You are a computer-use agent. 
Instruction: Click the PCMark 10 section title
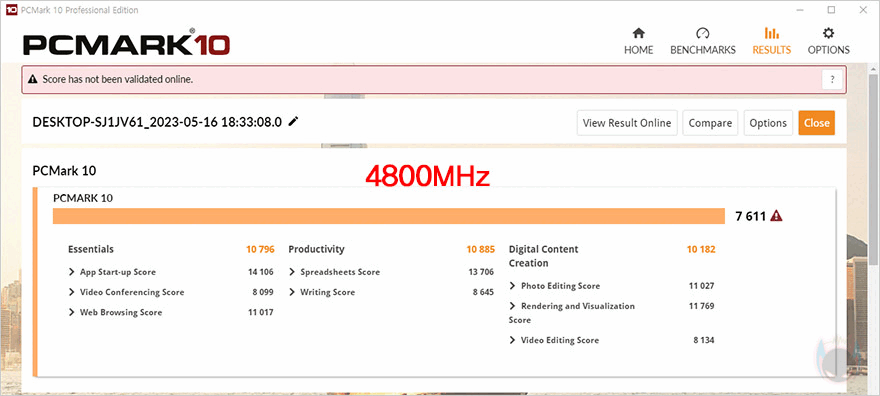point(64,171)
